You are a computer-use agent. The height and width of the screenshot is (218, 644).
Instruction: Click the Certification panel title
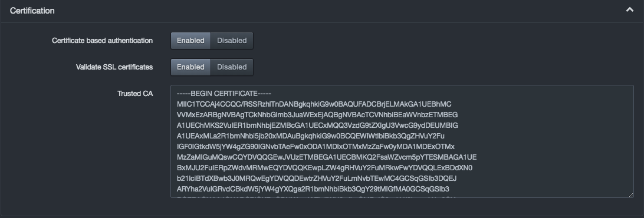[32, 11]
